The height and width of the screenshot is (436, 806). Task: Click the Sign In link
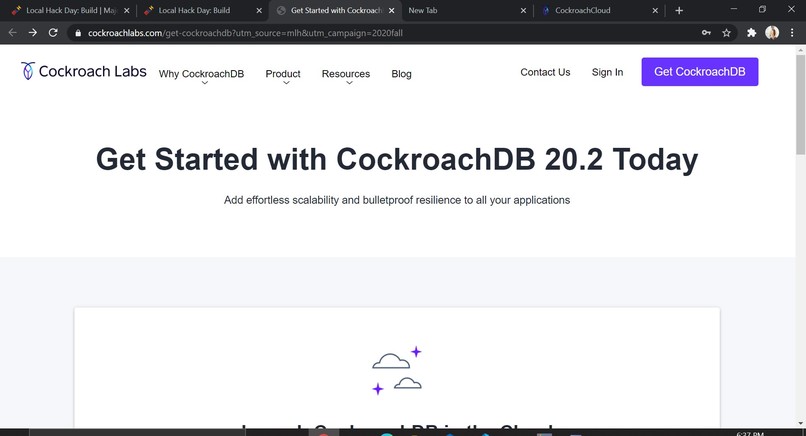pyautogui.click(x=607, y=72)
